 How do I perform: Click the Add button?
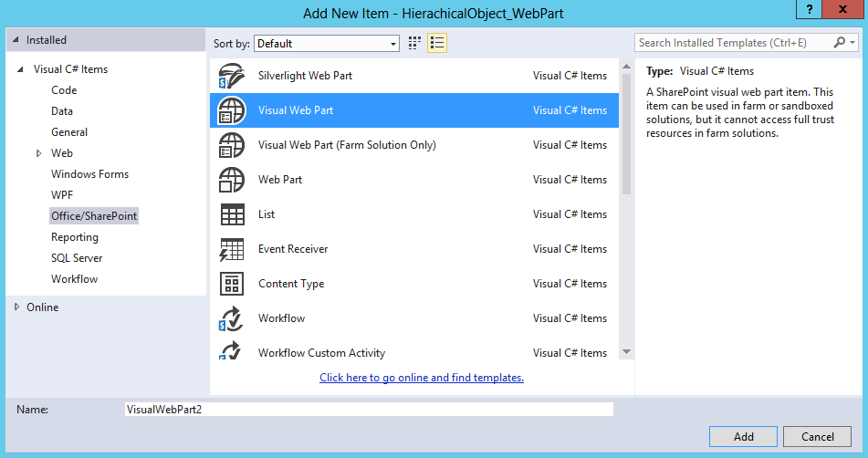click(x=743, y=436)
